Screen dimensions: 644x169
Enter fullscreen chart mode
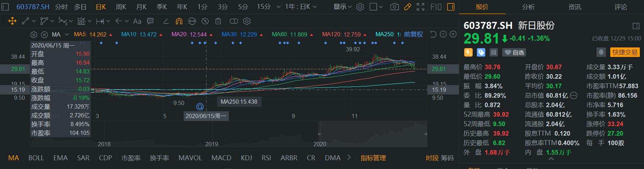[420, 7]
